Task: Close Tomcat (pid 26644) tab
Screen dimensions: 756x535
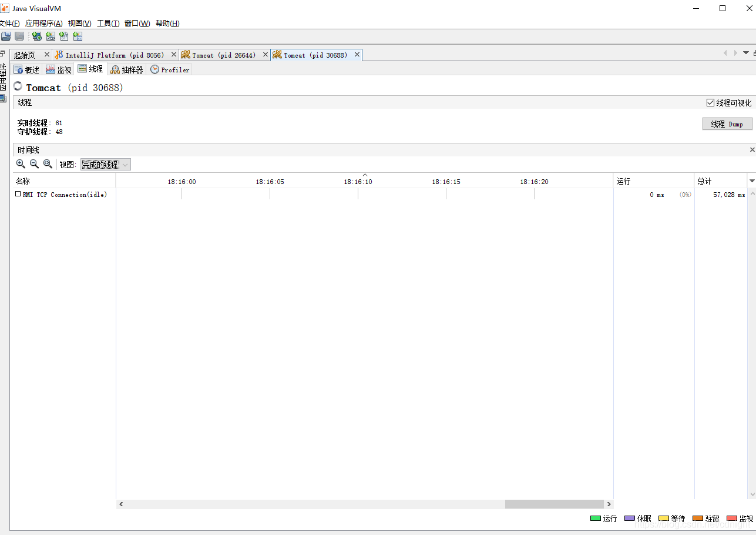Action: 265,55
